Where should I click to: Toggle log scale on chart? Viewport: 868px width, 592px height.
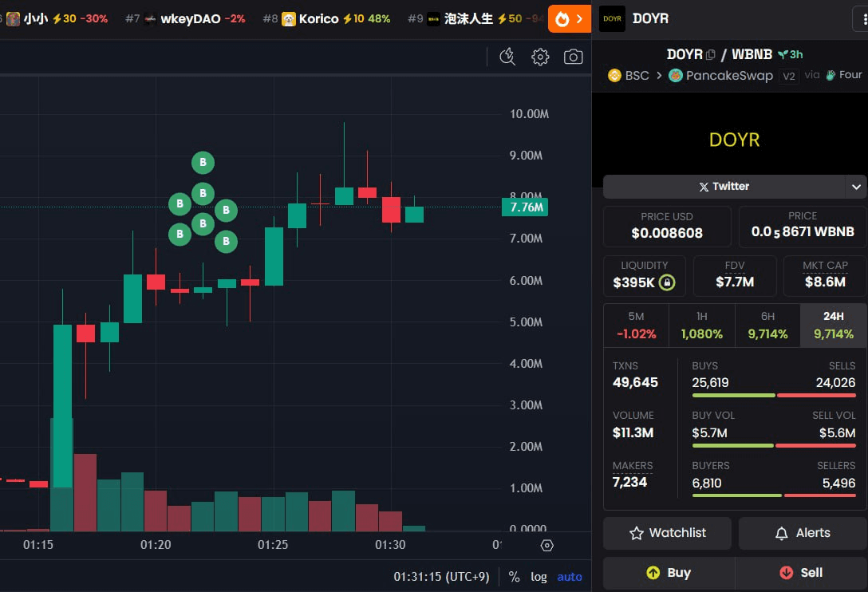[539, 577]
